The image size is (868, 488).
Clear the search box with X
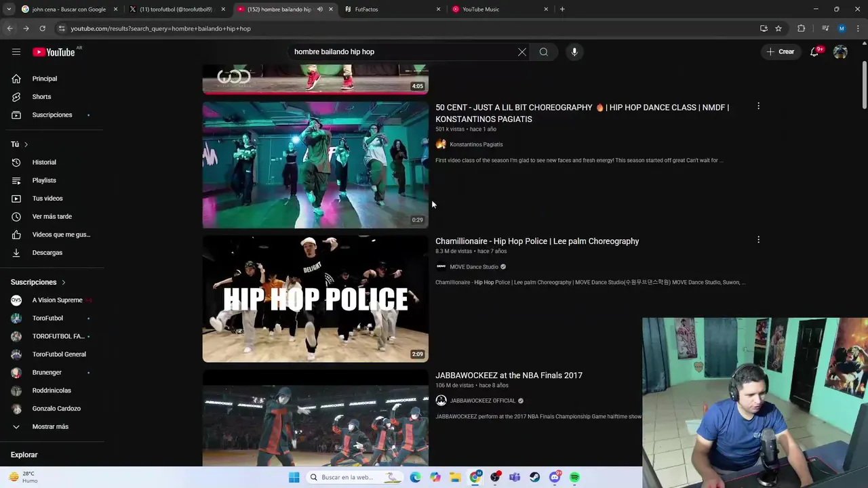(522, 52)
